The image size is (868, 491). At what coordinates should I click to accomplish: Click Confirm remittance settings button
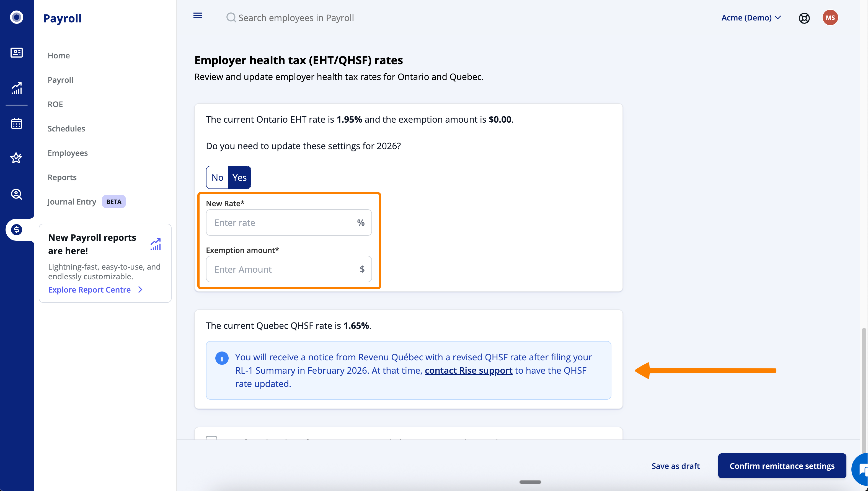[x=782, y=466]
